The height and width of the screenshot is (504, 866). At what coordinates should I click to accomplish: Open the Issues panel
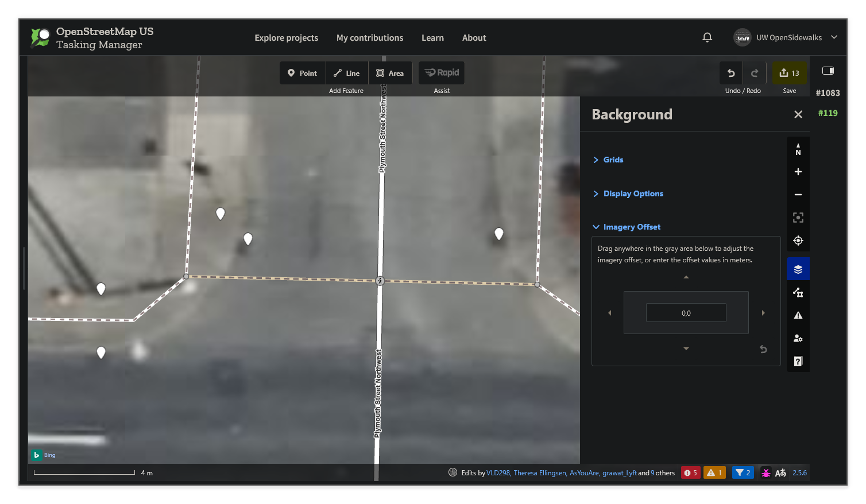pos(798,315)
